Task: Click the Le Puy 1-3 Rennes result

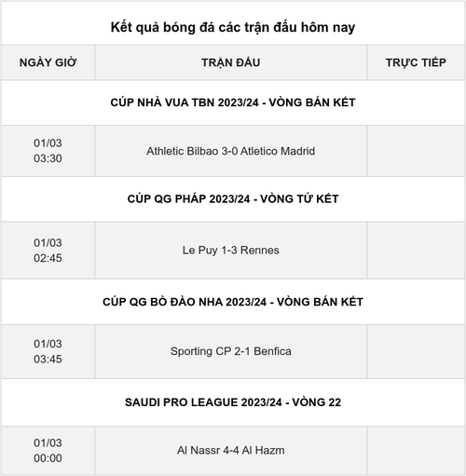Action: click(x=231, y=251)
